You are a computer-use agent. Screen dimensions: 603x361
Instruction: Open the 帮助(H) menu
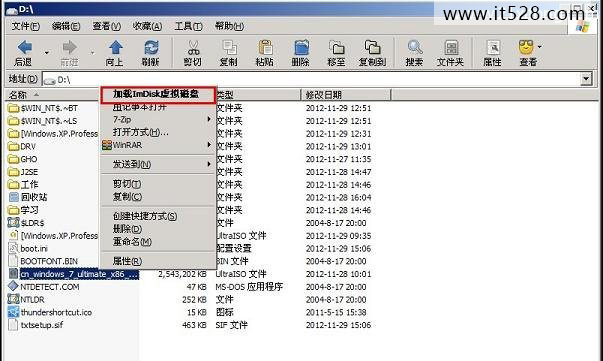(x=229, y=26)
